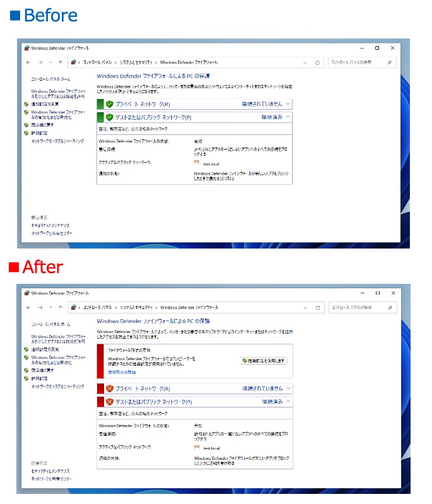Open address history dropdown in Before window
This screenshot has width=432, height=504.
(305, 62)
